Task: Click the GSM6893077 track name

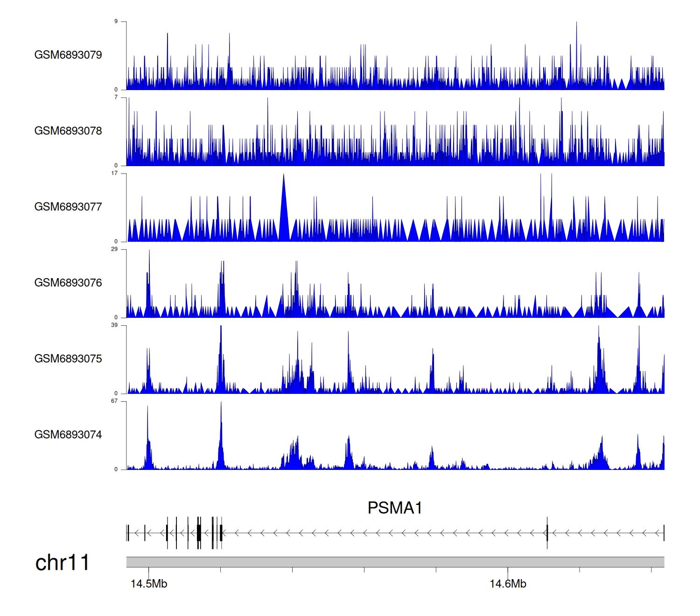Action: pos(68,207)
